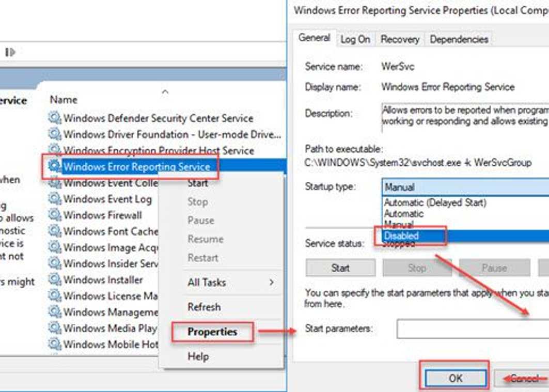Click gear icon beside Windows Mobile Hotspot row
Screen dimensions: 549x392
[55, 343]
